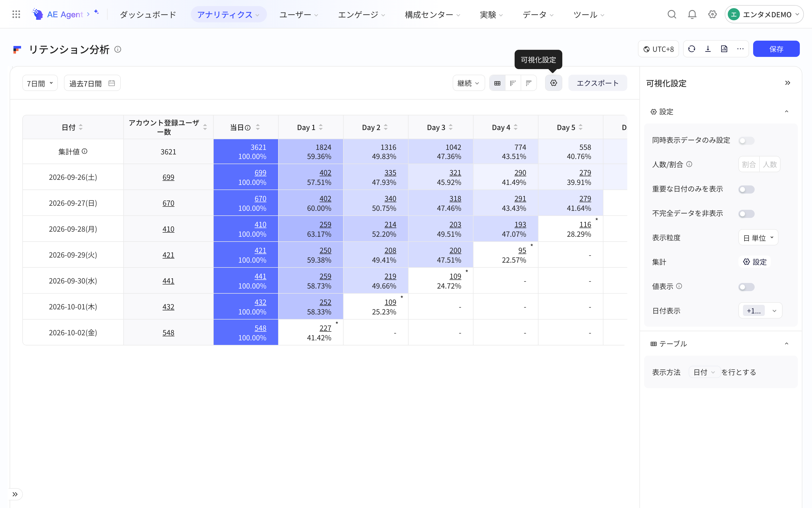Toggle 値表示 switch
The width and height of the screenshot is (812, 508).
pyautogui.click(x=746, y=287)
